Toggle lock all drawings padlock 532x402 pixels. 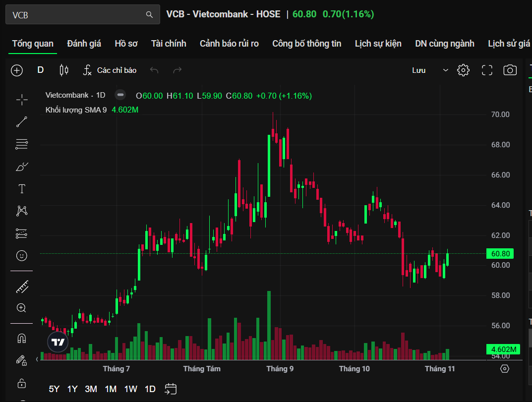[x=22, y=383]
